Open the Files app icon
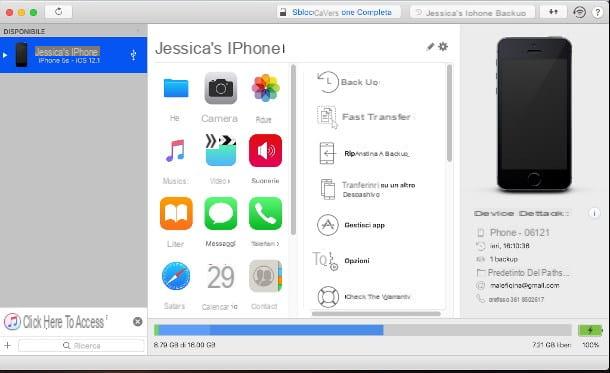 point(176,88)
